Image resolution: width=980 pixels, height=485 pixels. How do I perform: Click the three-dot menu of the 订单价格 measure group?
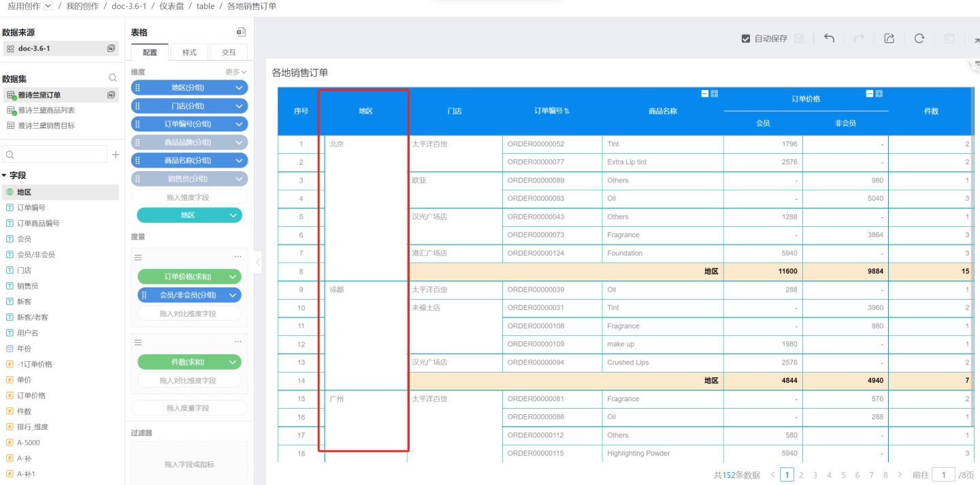click(238, 257)
